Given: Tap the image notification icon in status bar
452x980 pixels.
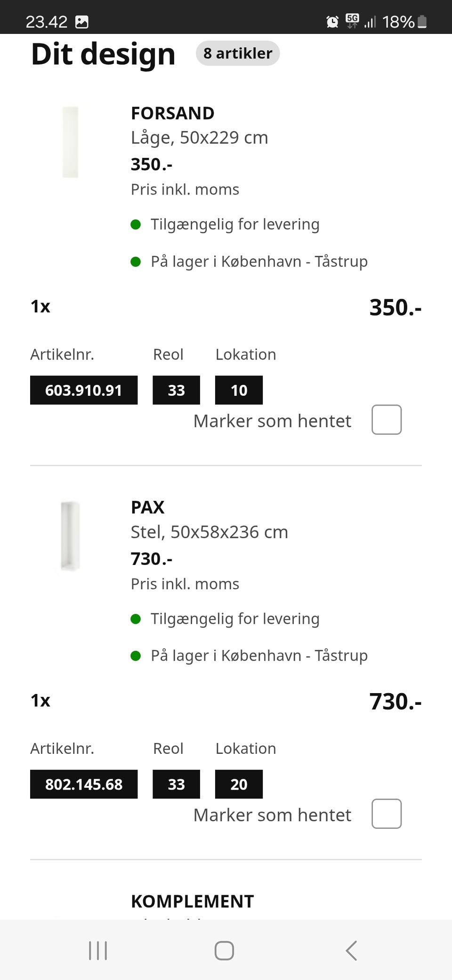Looking at the screenshot, I should (82, 22).
